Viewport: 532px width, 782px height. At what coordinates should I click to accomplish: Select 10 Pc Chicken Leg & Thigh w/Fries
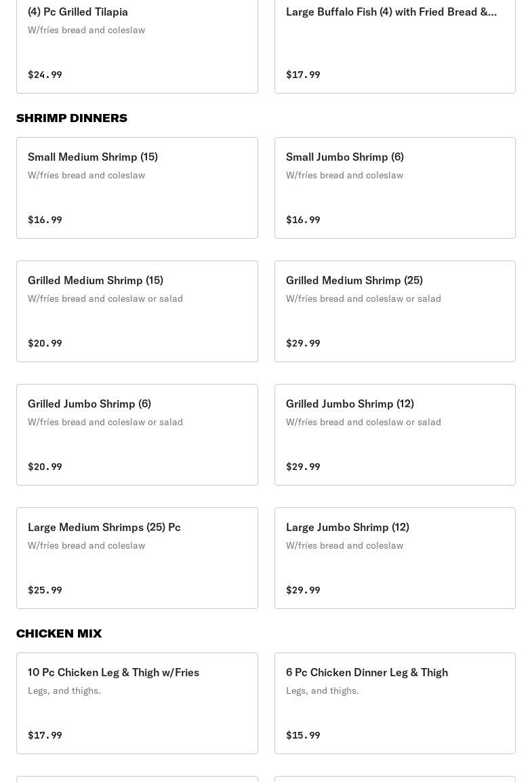point(137,703)
